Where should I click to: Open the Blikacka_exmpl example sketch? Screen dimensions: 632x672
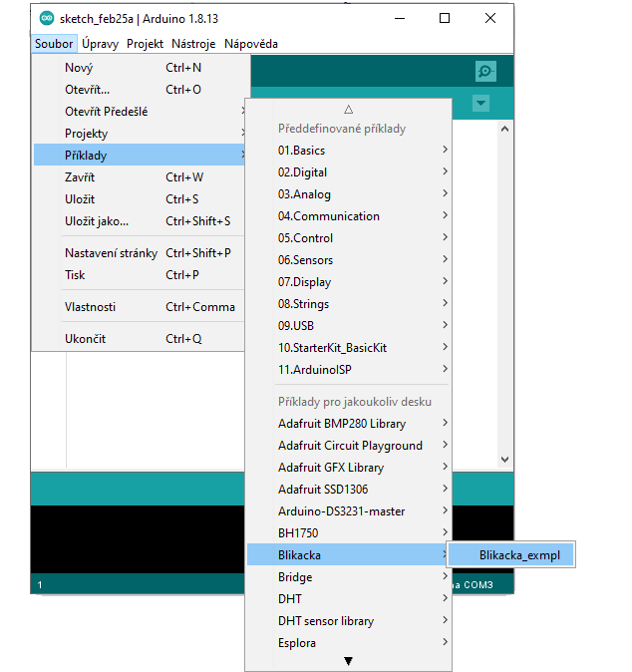(510, 555)
